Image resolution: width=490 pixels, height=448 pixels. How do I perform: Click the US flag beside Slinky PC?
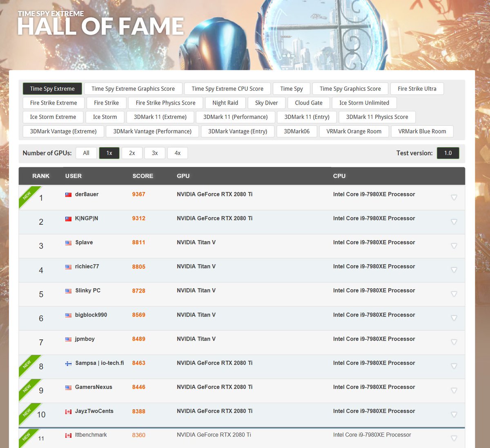(69, 291)
